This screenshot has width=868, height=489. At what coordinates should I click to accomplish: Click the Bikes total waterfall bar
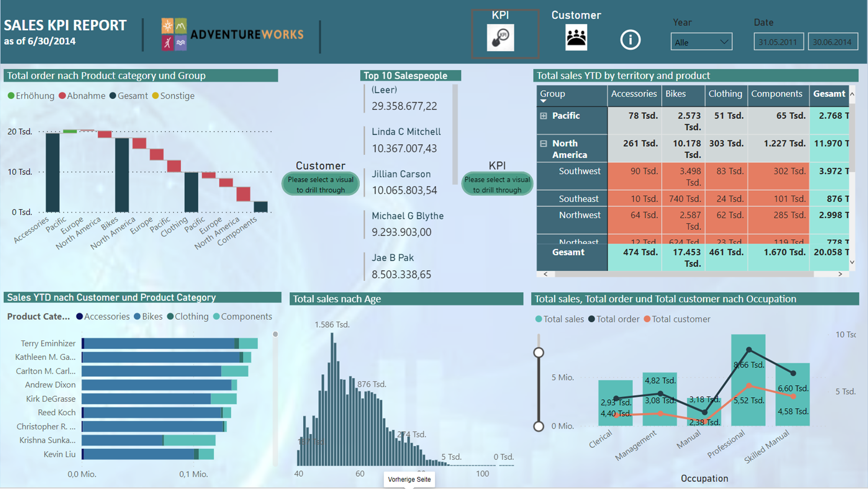[122, 175]
